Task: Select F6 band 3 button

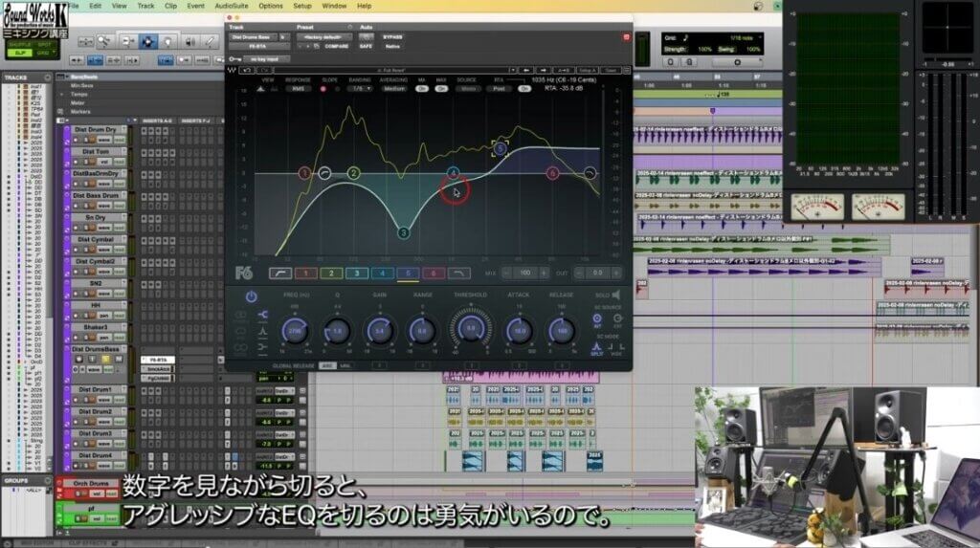Action: click(357, 274)
